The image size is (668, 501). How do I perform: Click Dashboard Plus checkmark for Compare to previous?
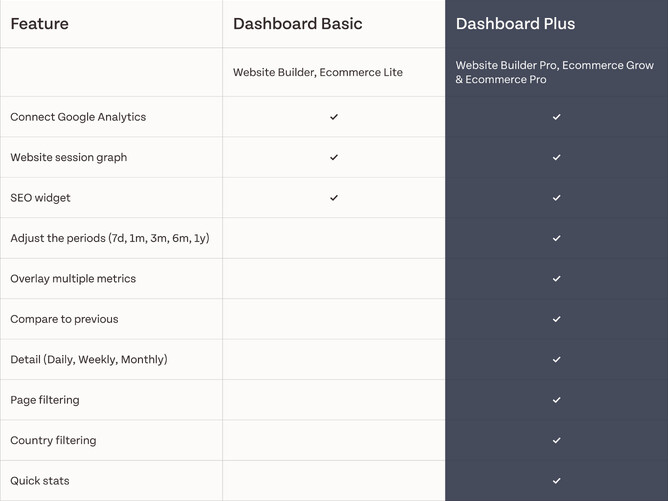557,319
